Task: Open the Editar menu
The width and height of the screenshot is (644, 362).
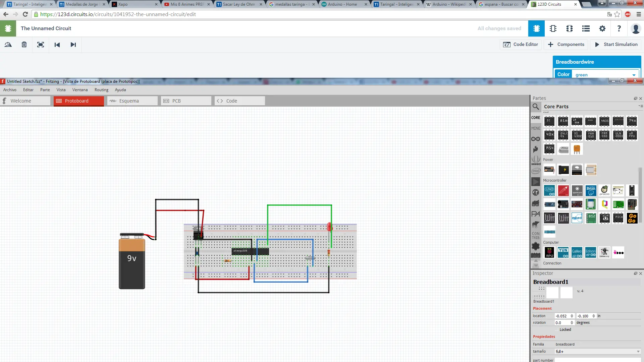Action: 28,90
